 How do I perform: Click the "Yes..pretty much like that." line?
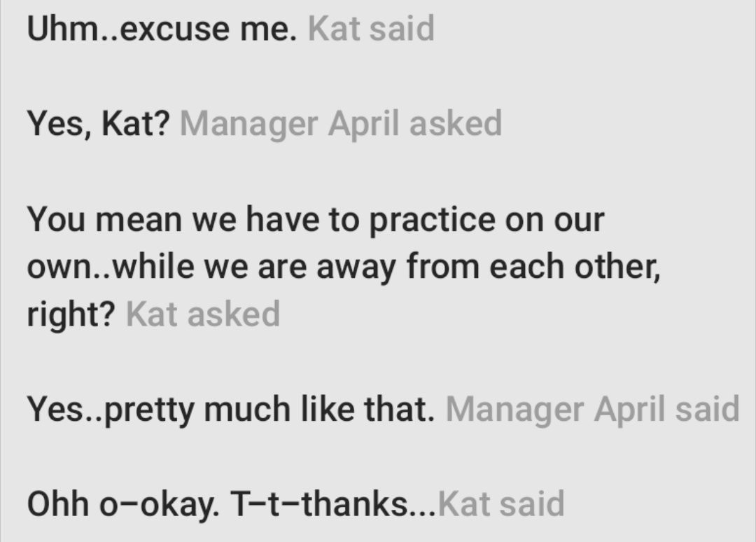click(x=227, y=409)
